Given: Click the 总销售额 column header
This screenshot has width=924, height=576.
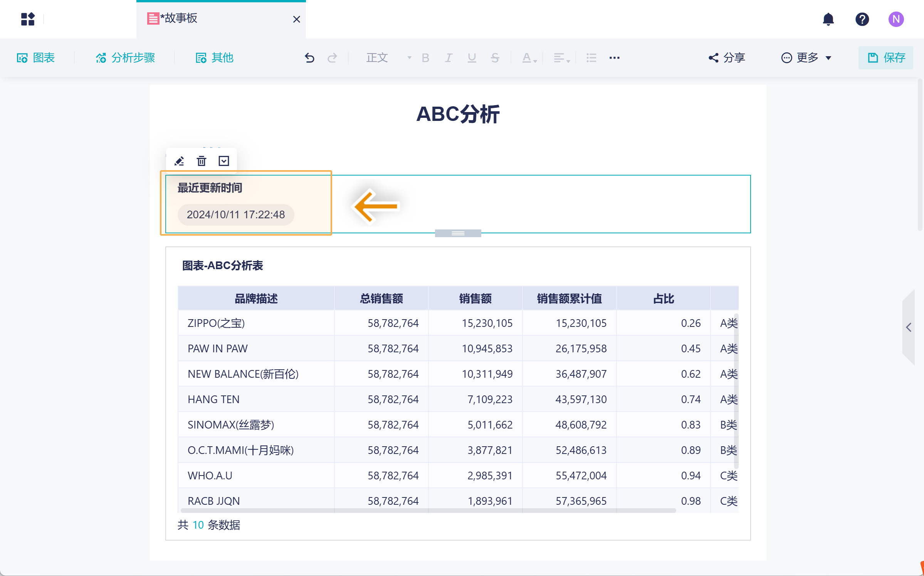Looking at the screenshot, I should coord(381,298).
